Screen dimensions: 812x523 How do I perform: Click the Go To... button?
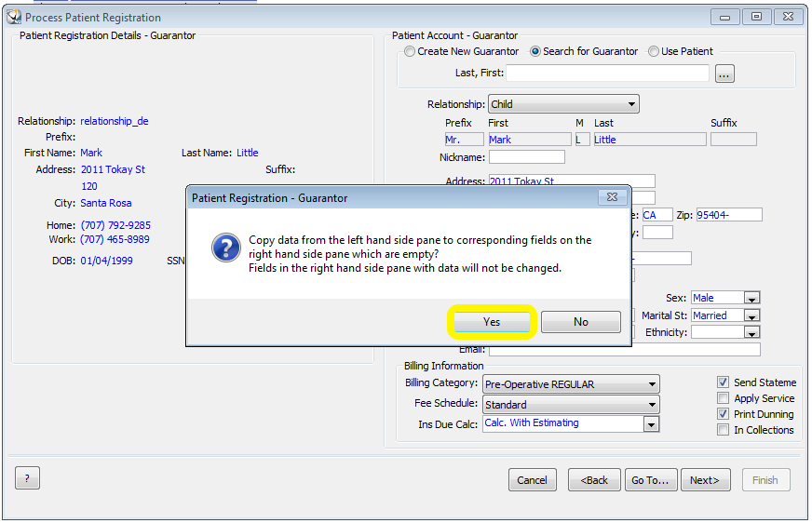[x=650, y=480]
